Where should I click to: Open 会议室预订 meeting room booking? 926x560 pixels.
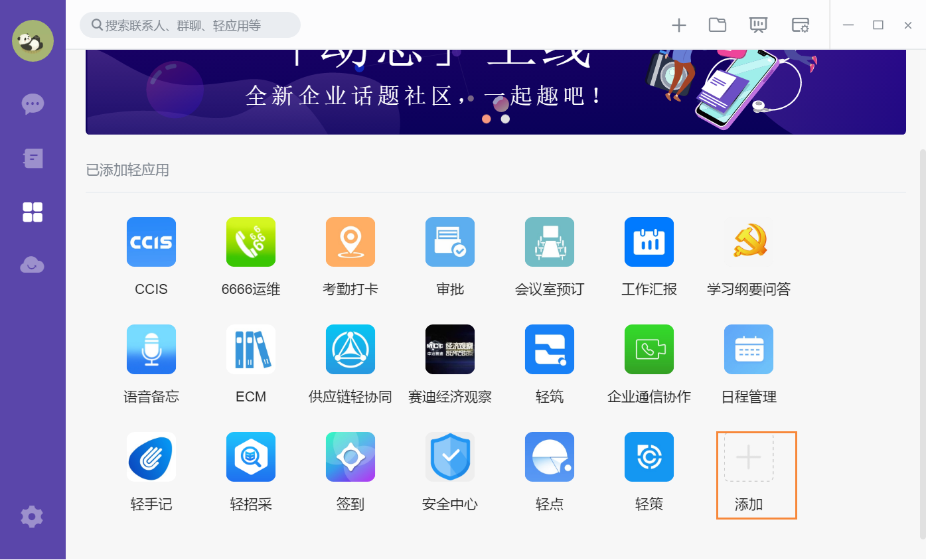click(x=550, y=242)
